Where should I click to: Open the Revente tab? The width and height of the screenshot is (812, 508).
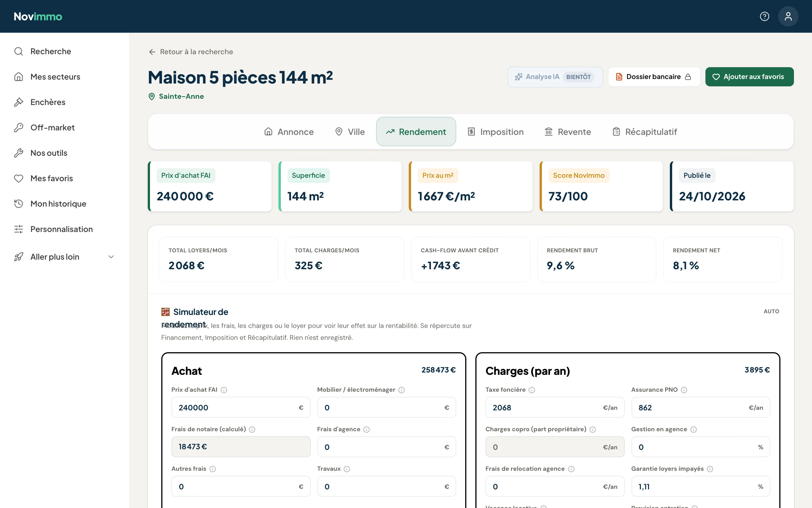568,132
